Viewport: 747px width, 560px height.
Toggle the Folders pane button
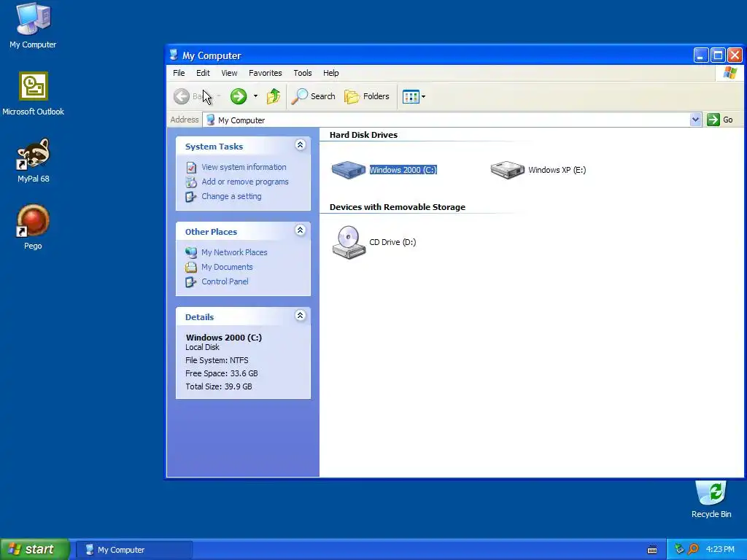[367, 96]
